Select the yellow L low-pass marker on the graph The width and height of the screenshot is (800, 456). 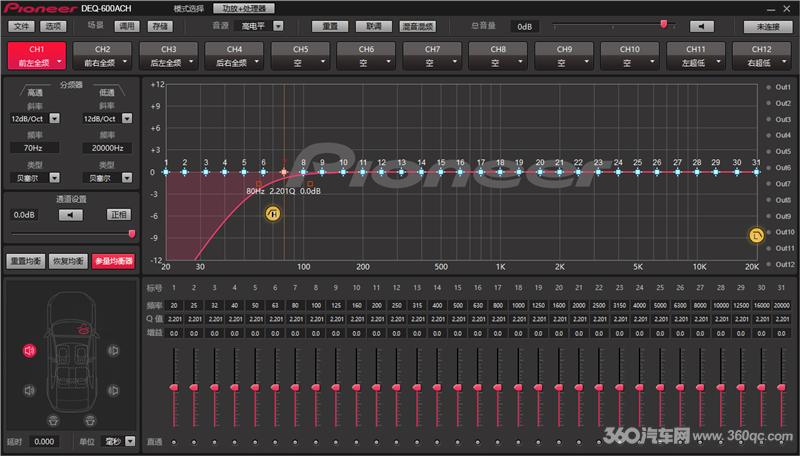756,235
